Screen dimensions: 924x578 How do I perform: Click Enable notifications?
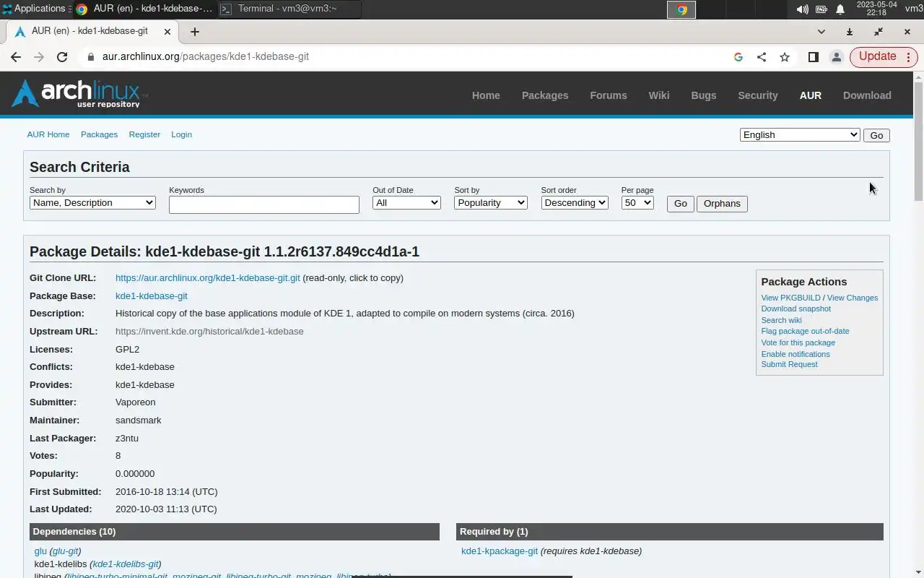pyautogui.click(x=796, y=354)
